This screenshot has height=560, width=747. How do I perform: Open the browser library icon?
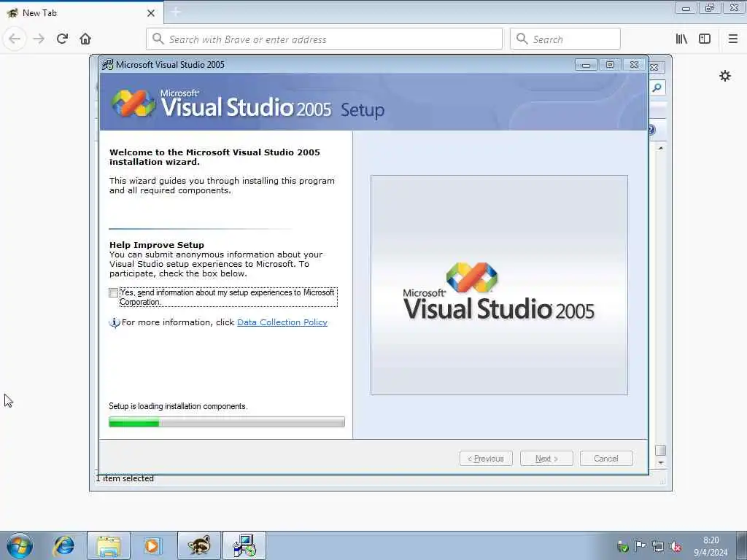pyautogui.click(x=681, y=39)
